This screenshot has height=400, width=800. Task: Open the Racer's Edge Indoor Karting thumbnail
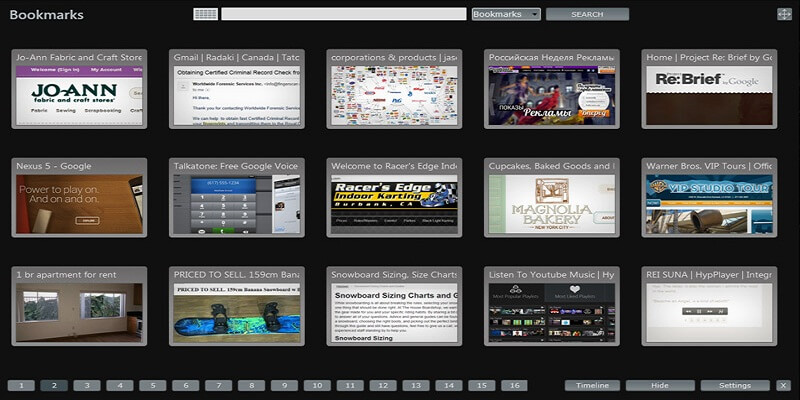[394, 204]
